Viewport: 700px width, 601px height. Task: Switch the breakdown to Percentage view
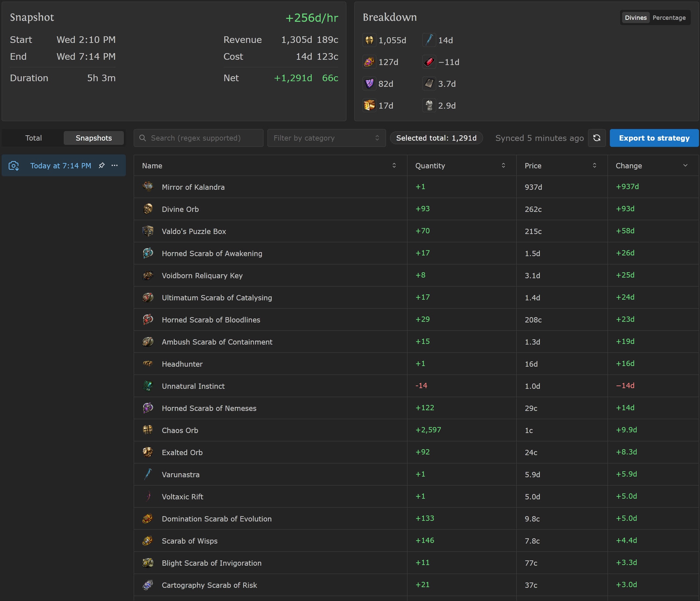pos(669,18)
